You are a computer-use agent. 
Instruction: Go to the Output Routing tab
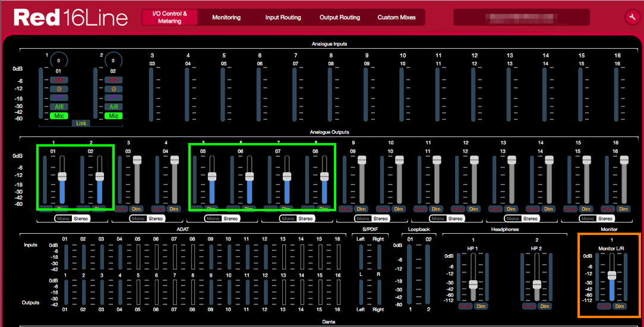[x=340, y=17]
